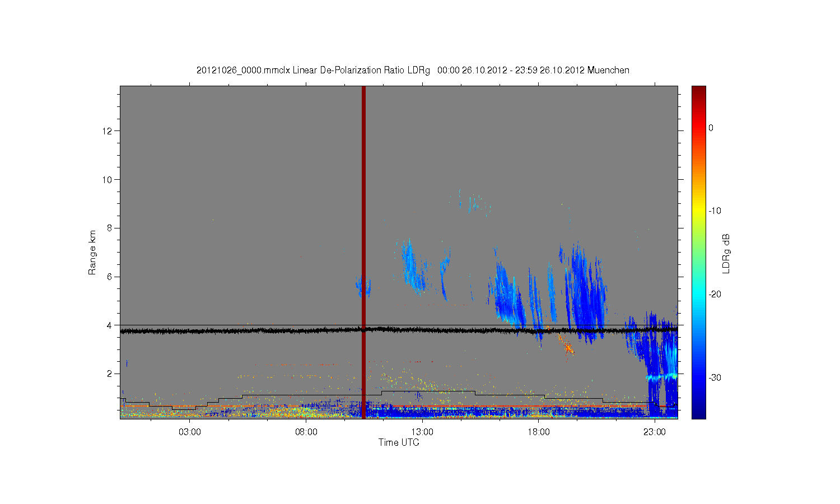Viewport: 840px width, 504px height.
Task: Click the thick black noisy line near 4 km
Action: [399, 330]
